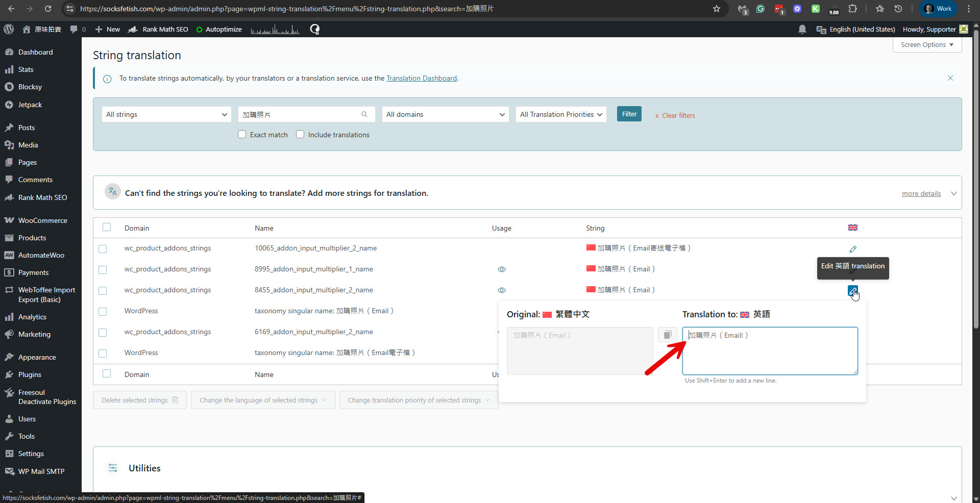Image resolution: width=980 pixels, height=503 pixels.
Task: Click the copy-from-original icon in translation popup
Action: point(667,335)
